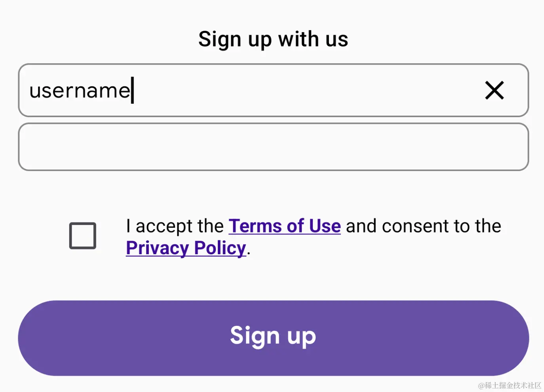
Task: Place cursor on the typed word username
Action: [80, 91]
